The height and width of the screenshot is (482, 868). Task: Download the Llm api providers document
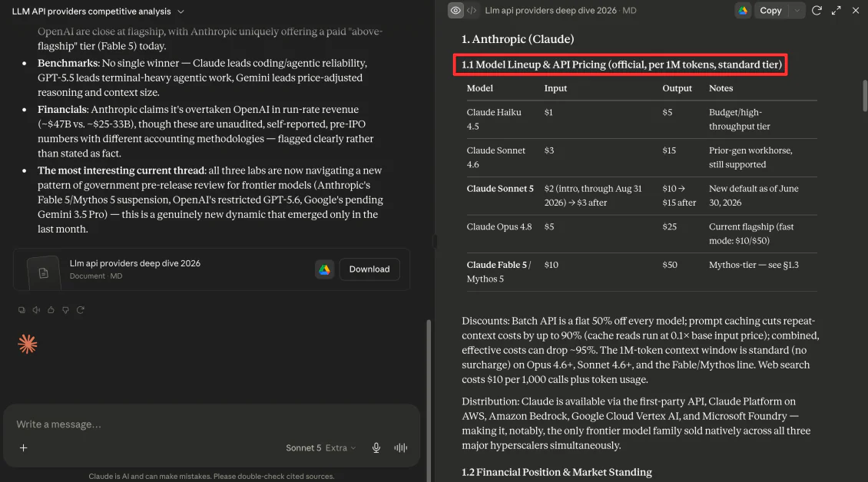369,269
